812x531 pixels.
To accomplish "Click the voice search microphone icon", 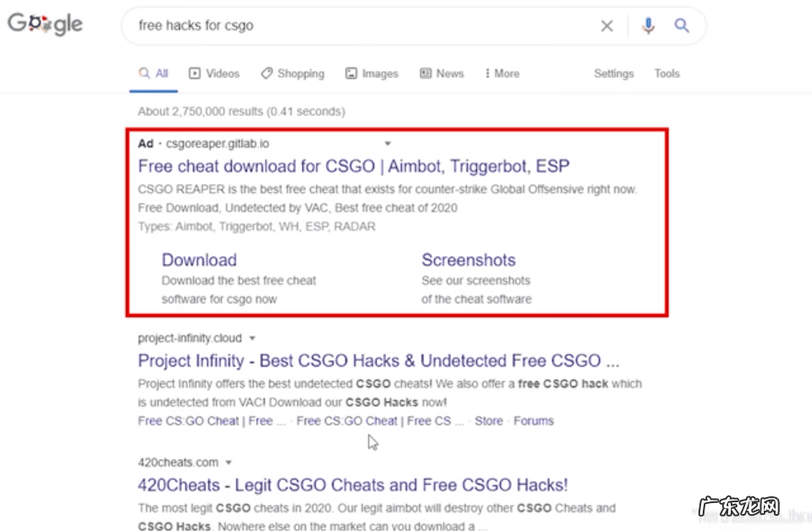I will click(648, 26).
